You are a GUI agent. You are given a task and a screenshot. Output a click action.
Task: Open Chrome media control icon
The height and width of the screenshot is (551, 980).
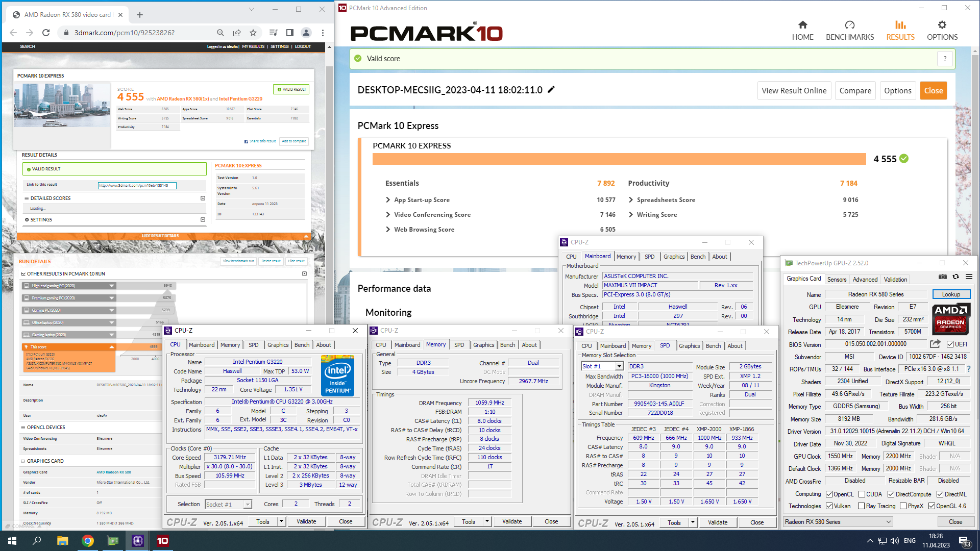pos(274,33)
